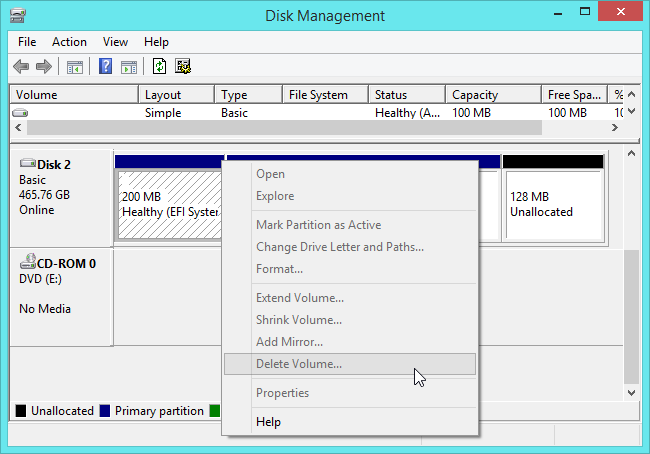Screen dimensions: 650x454
Task: Select the 128 MB Unallocated partition
Action: tap(553, 204)
